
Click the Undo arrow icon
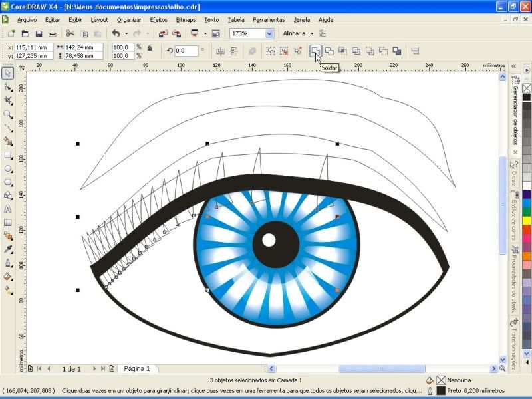116,33
